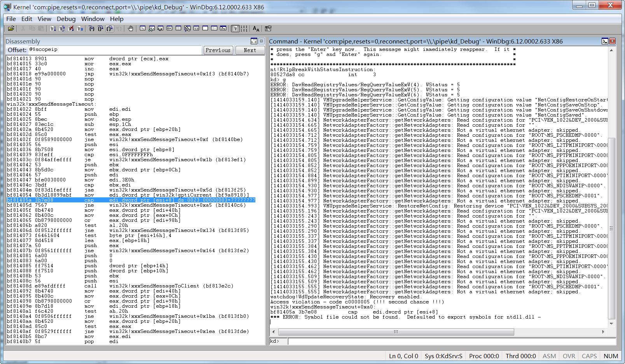Image resolution: width=625 pixels, height=364 pixels.
Task: Click the Previous button in Disassembly
Action: 218,50
